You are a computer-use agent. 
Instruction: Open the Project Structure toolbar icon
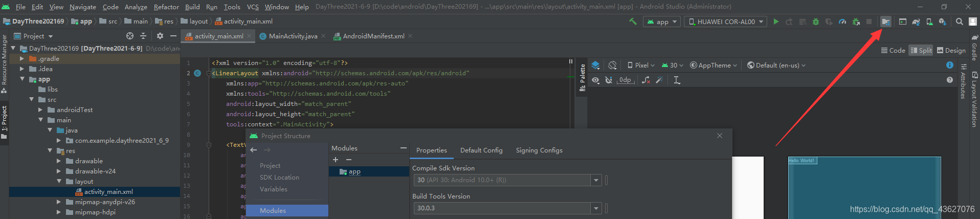886,21
